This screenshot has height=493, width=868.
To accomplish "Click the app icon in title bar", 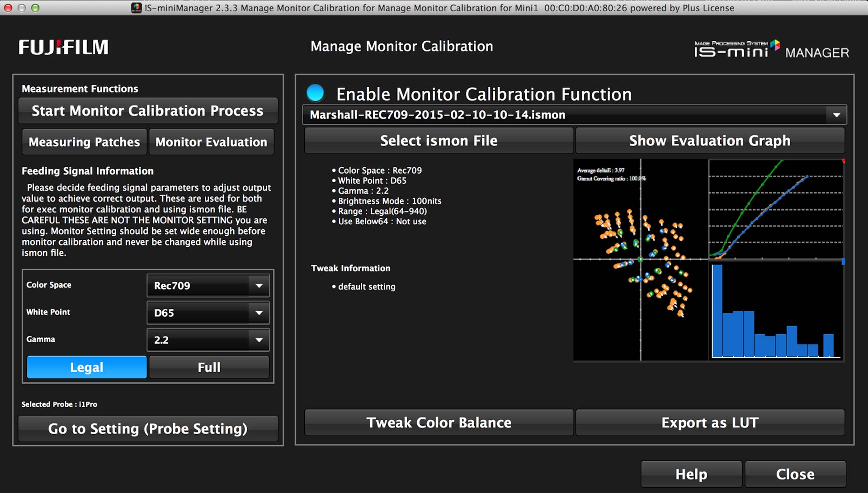I will click(136, 8).
